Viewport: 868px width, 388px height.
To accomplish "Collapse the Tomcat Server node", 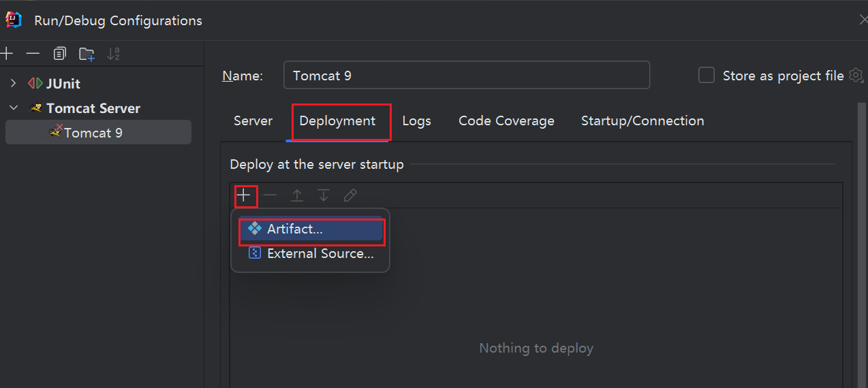I will [13, 108].
